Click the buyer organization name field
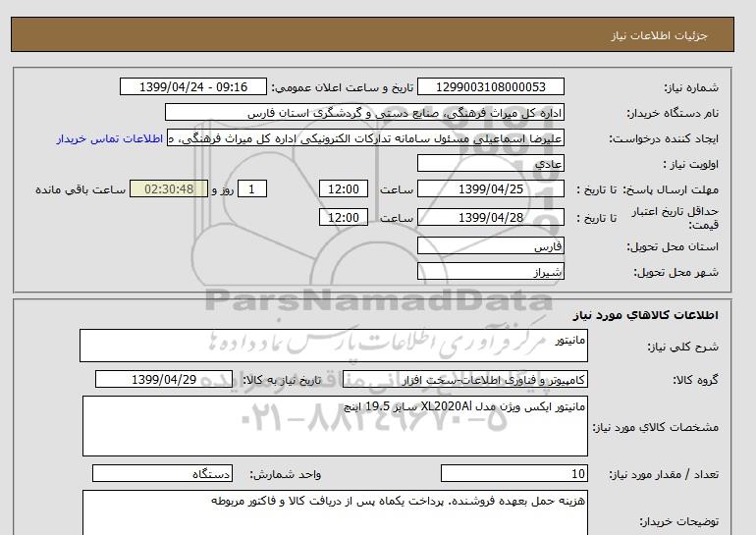 [364, 112]
